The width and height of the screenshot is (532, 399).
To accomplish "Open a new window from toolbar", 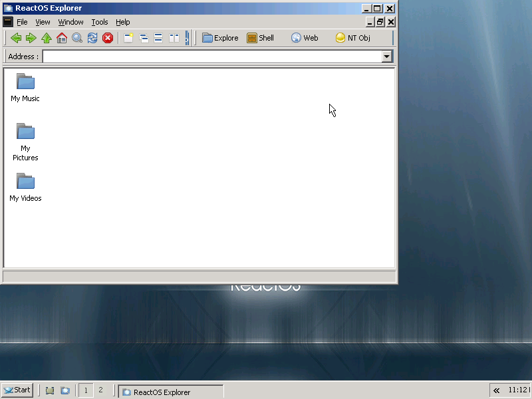I will [x=128, y=38].
